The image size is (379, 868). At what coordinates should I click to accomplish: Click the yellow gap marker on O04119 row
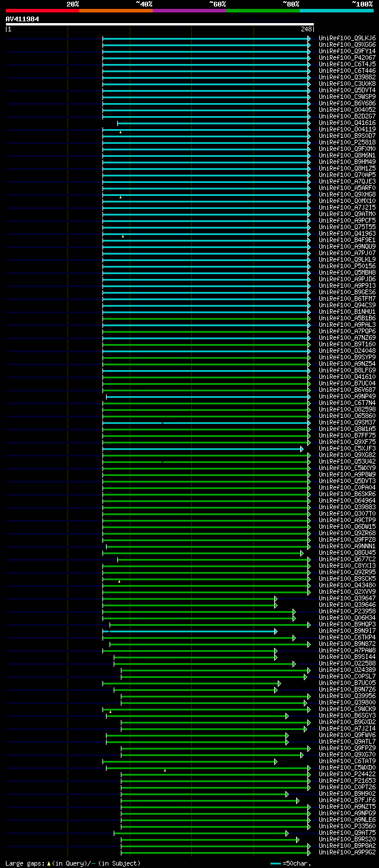click(x=120, y=132)
